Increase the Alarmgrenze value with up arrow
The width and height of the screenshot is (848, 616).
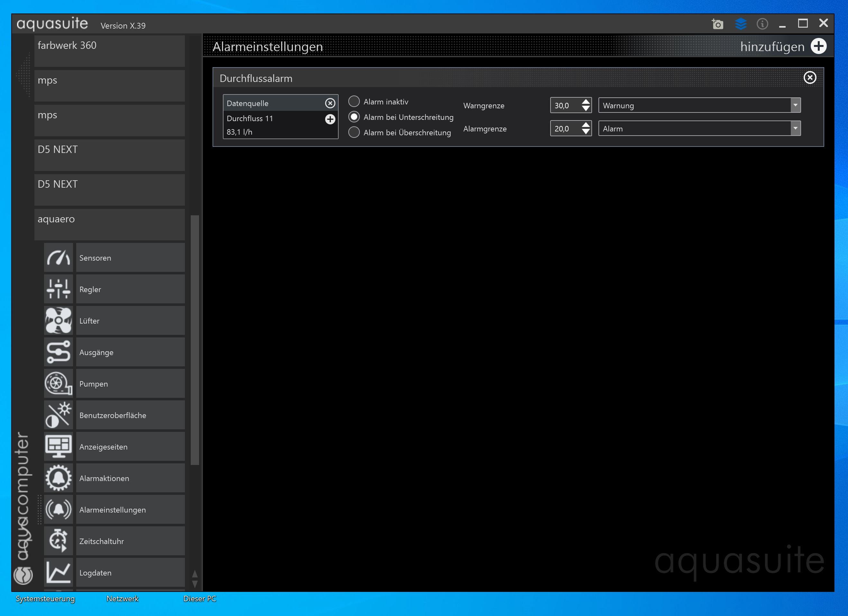click(x=586, y=125)
